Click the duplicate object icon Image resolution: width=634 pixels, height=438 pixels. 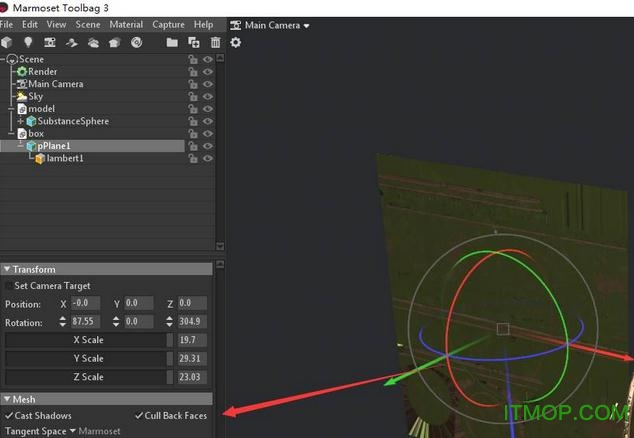tap(194, 42)
